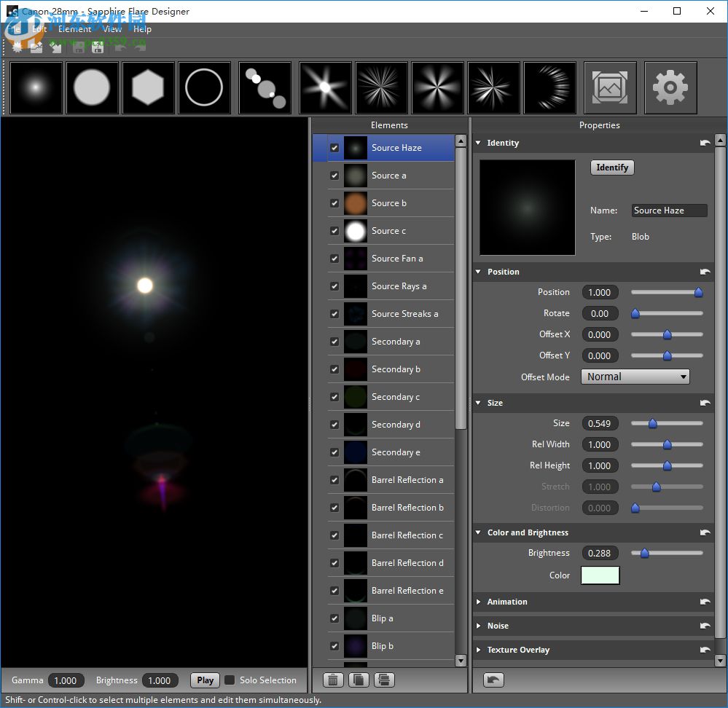Open the Element menu

click(x=74, y=29)
